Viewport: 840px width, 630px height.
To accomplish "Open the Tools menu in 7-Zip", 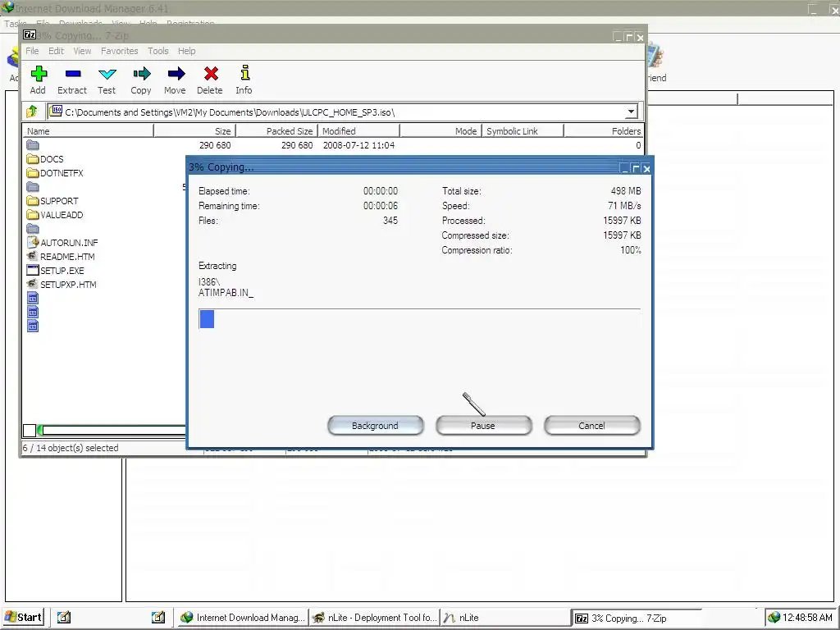I will [x=158, y=51].
